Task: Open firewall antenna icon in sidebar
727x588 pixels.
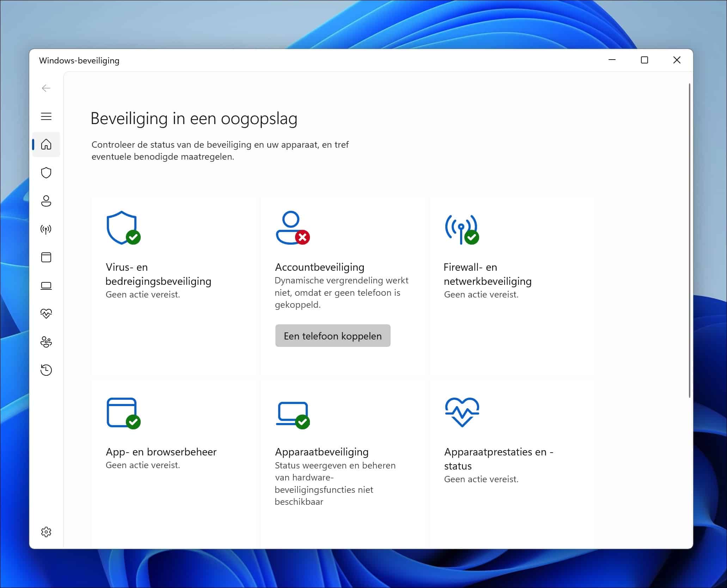Action: coord(46,229)
